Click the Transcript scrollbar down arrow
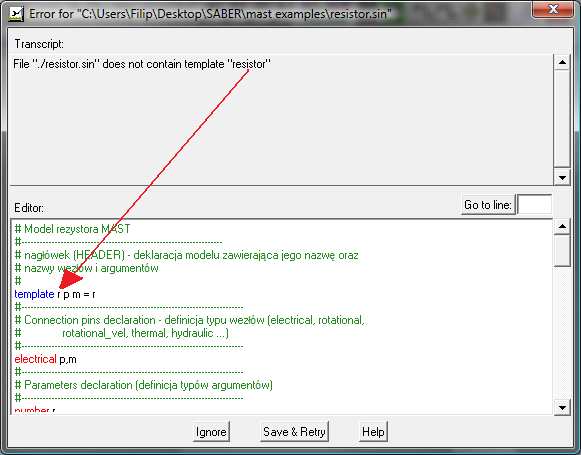The height and width of the screenshot is (455, 581). click(x=562, y=178)
